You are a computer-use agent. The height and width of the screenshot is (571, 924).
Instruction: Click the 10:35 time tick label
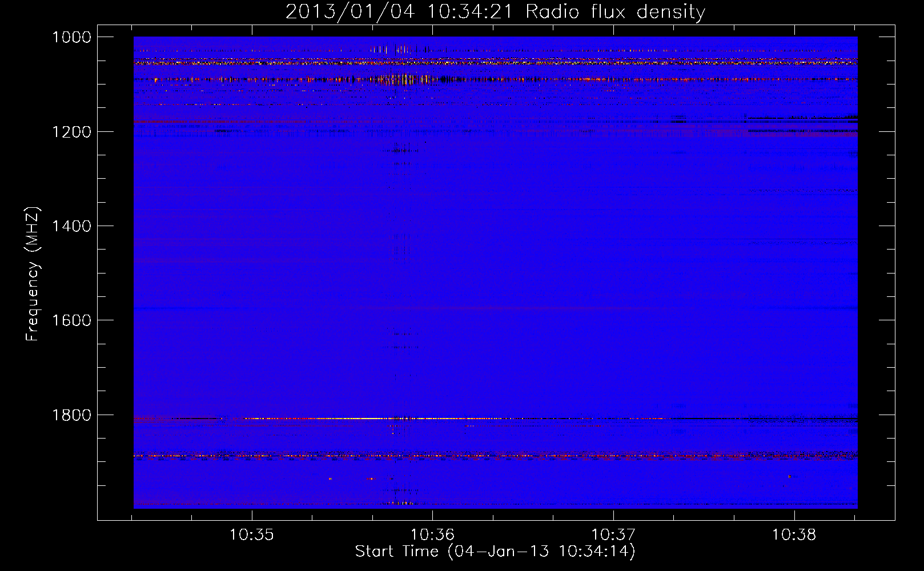click(252, 535)
